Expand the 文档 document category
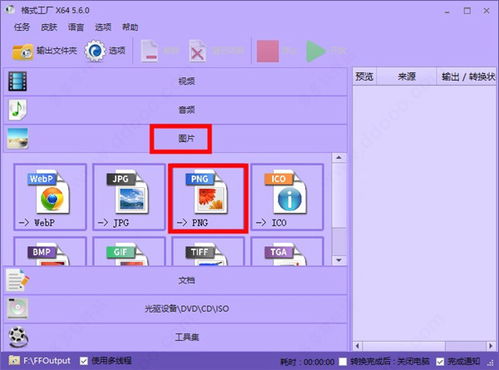 tap(175, 280)
